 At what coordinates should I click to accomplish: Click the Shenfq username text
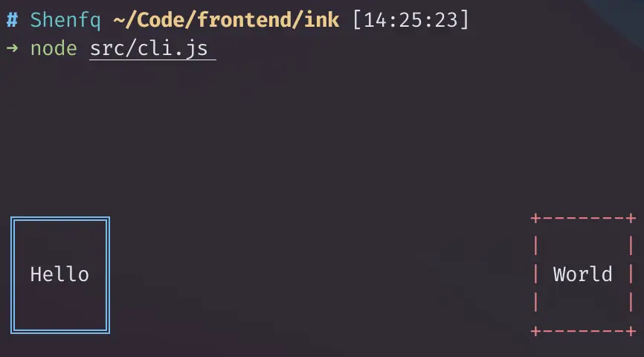click(65, 21)
